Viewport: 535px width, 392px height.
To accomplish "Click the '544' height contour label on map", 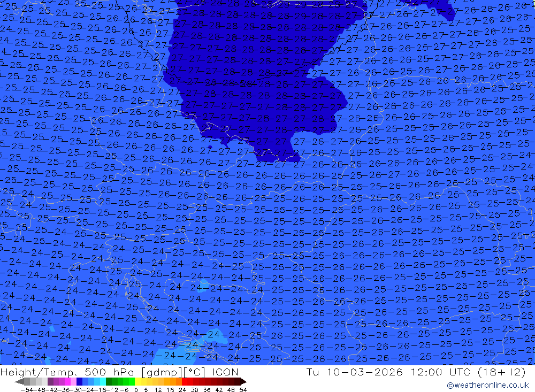I will (248, 83).
